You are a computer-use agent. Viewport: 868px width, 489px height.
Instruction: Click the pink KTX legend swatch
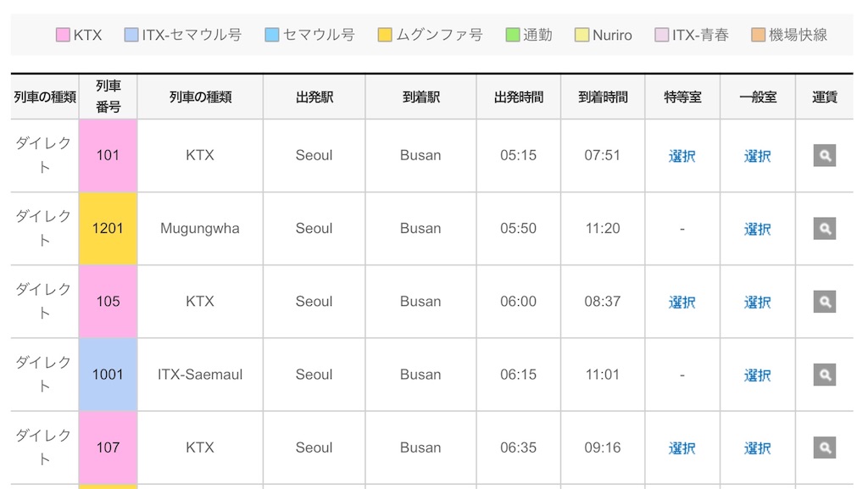point(63,35)
